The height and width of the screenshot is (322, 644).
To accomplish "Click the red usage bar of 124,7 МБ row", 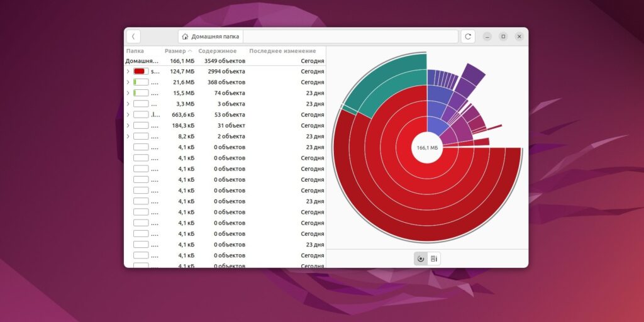I will click(141, 72).
